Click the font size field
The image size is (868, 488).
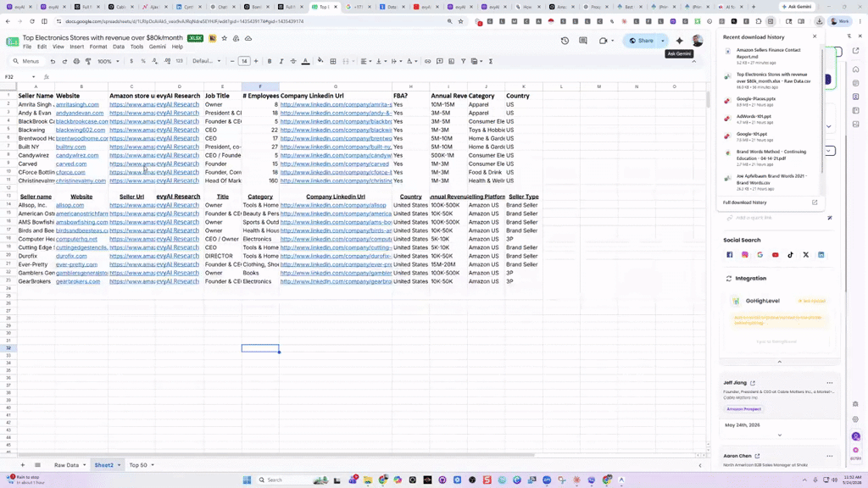[244, 61]
